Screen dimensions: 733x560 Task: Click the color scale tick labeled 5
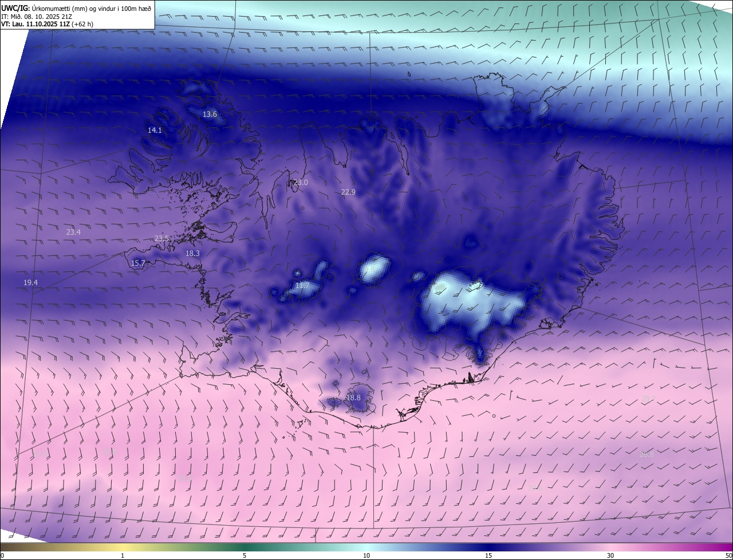[x=245, y=555]
